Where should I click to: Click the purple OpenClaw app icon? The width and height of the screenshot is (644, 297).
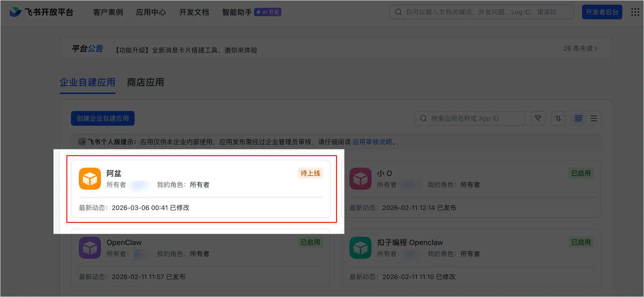point(90,248)
